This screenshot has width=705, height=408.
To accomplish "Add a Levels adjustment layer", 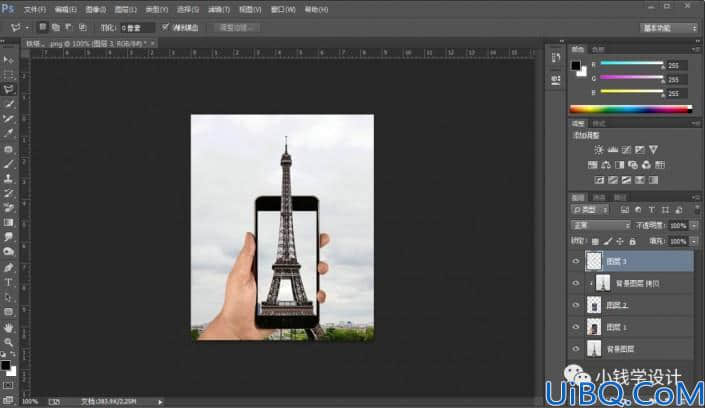I will tap(612, 150).
